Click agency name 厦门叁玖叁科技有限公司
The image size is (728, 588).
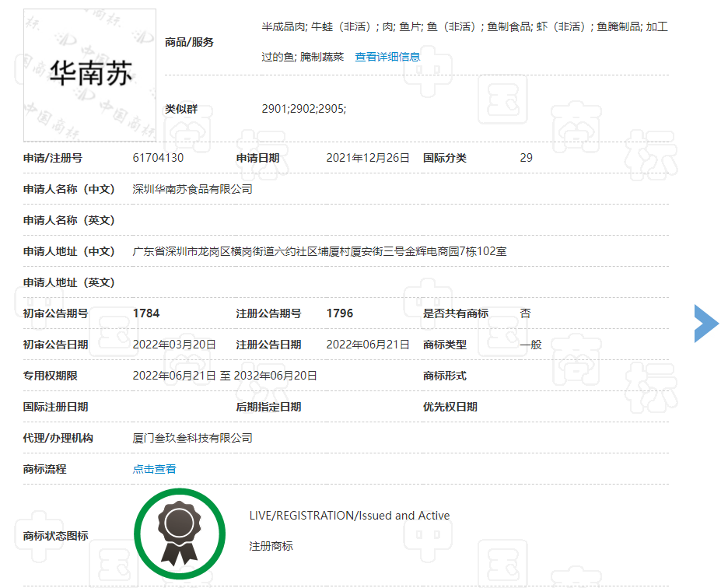[x=192, y=438]
